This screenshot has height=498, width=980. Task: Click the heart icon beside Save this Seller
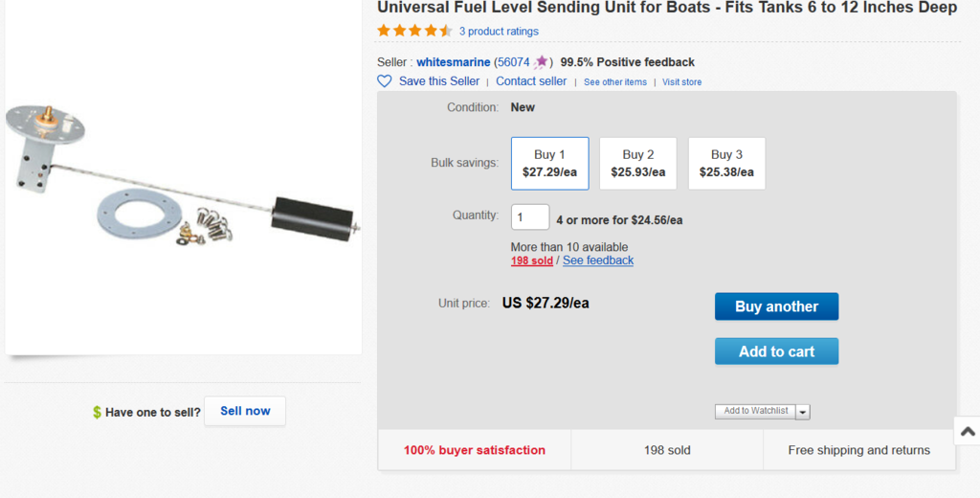point(385,81)
